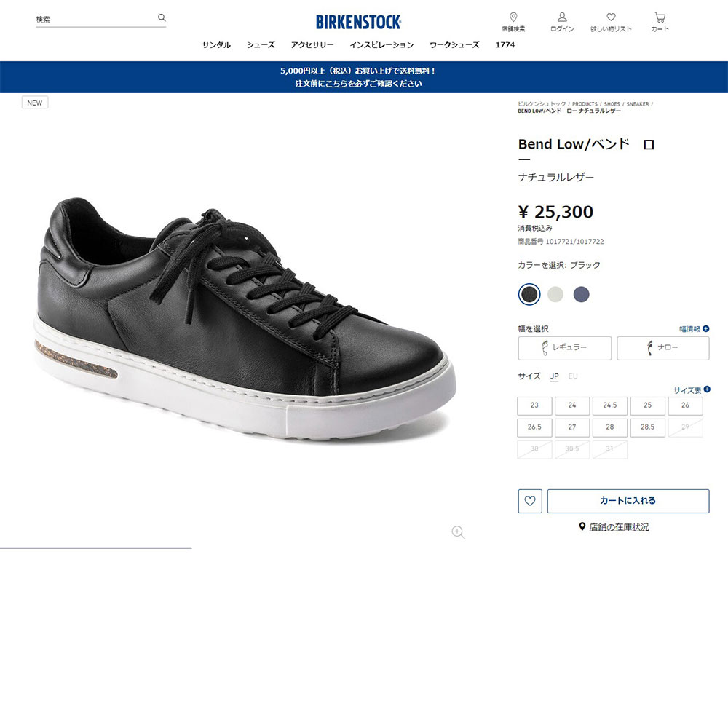Click the unavailable size 29 box
Screen dimensions: 728x728
point(685,427)
